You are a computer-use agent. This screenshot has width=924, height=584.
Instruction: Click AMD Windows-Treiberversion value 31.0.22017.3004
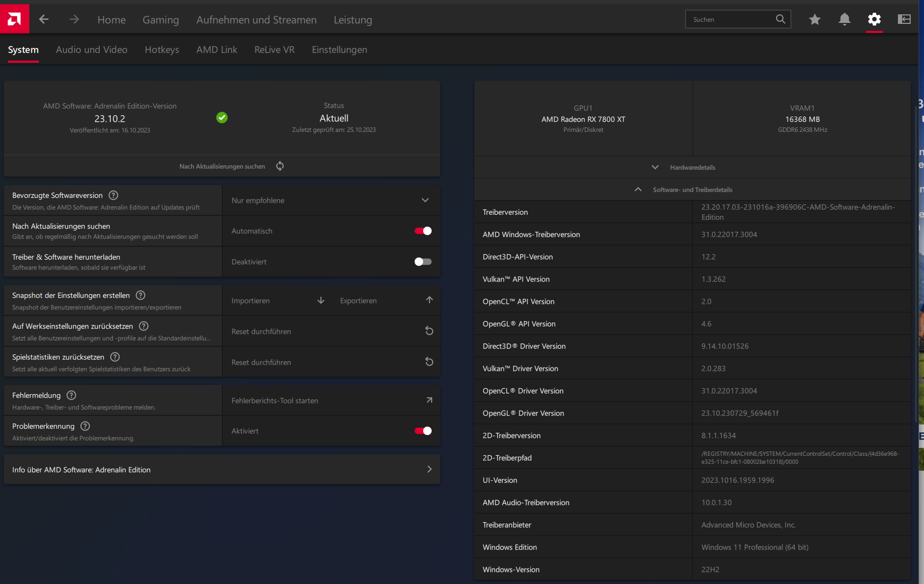(x=729, y=234)
